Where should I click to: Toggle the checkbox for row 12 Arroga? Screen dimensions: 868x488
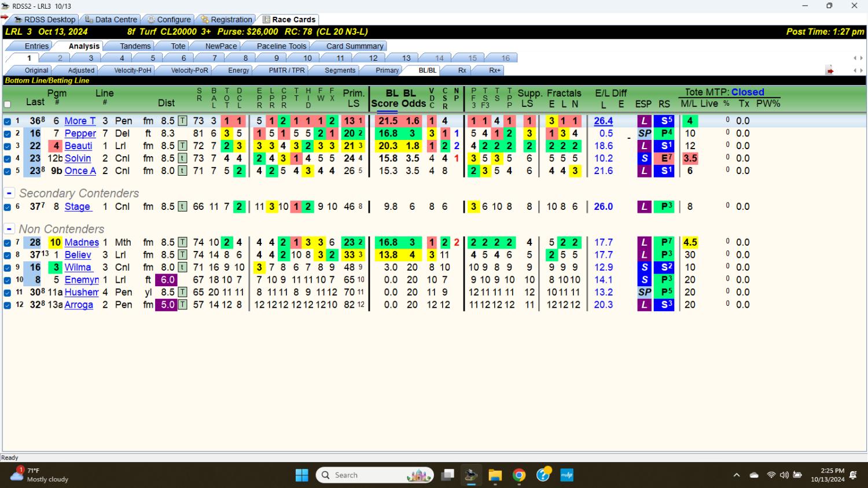[8, 305]
